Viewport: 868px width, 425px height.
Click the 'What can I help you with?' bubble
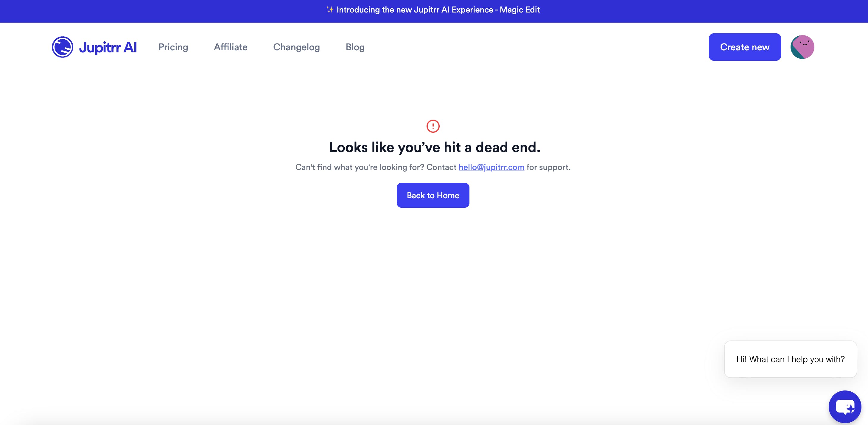(x=790, y=359)
